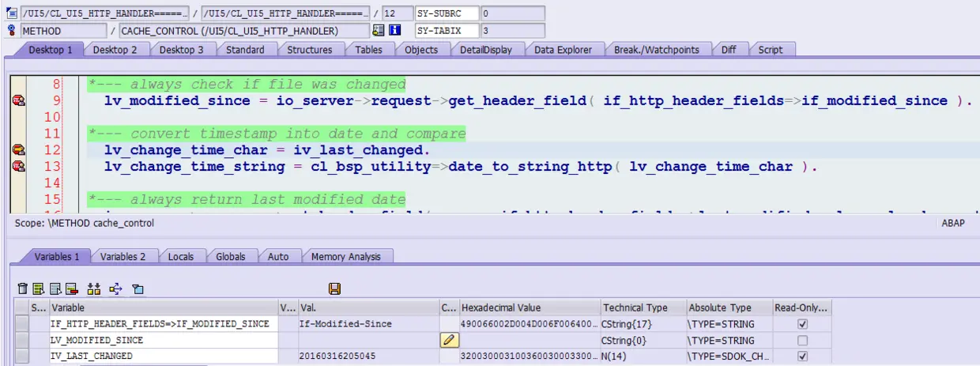This screenshot has height=366, width=980.
Task: Click the Read-Only column header
Action: [802, 308]
